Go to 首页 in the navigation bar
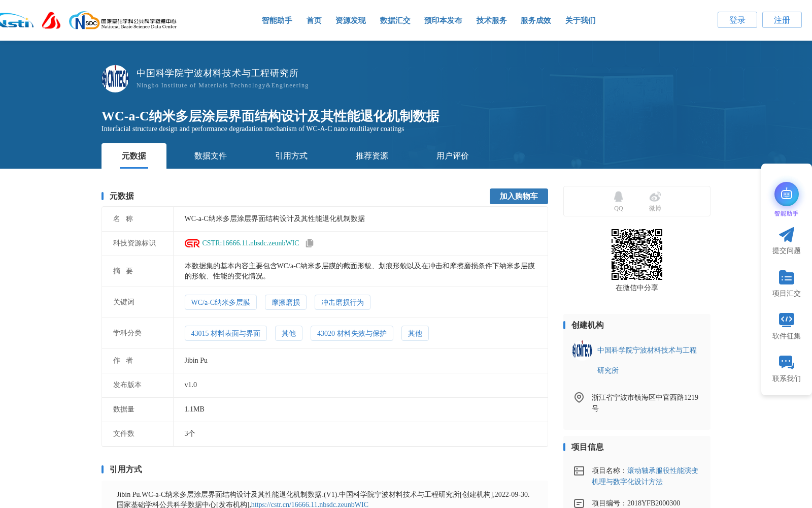This screenshot has height=508, width=812. (x=314, y=20)
